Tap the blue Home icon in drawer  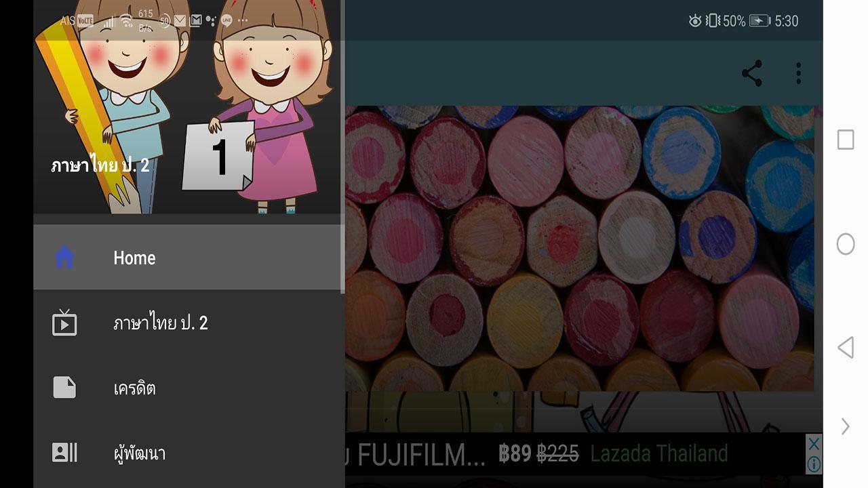[x=64, y=258]
